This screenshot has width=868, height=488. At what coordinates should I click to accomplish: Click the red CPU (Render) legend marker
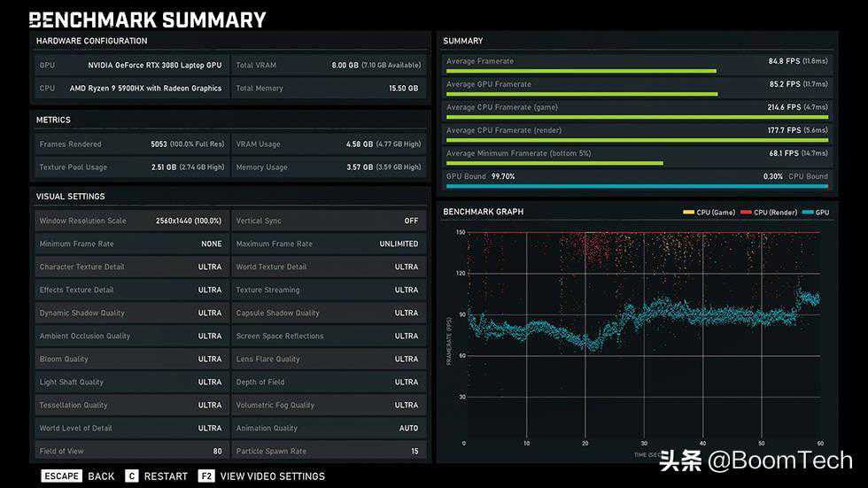745,213
